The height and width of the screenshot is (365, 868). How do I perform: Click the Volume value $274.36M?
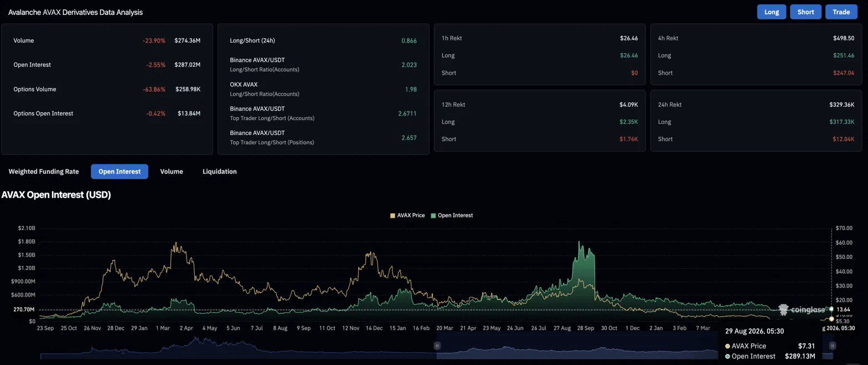pos(187,40)
